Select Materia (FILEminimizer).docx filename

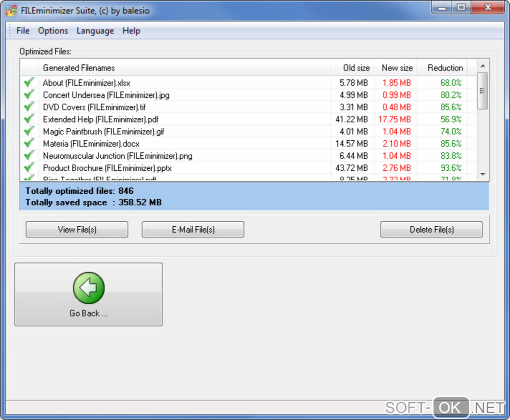[x=91, y=144]
